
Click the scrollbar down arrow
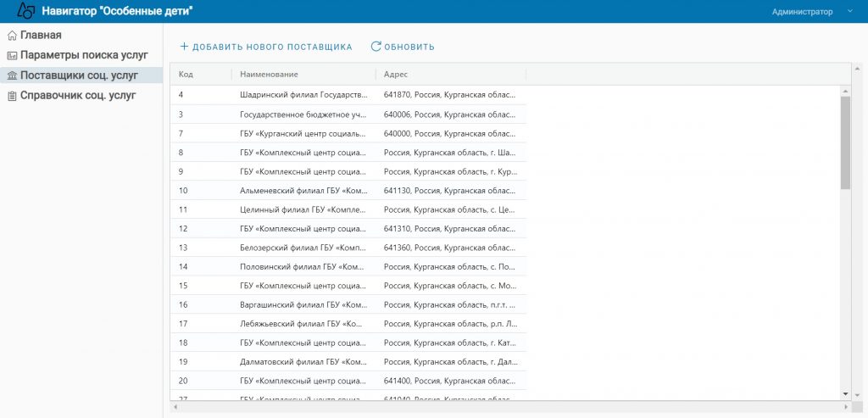[x=845, y=394]
